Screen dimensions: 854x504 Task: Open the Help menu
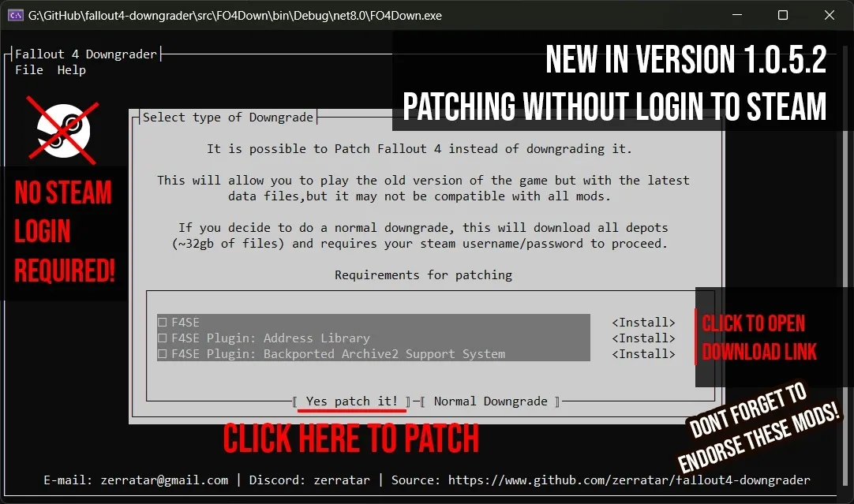tap(71, 70)
